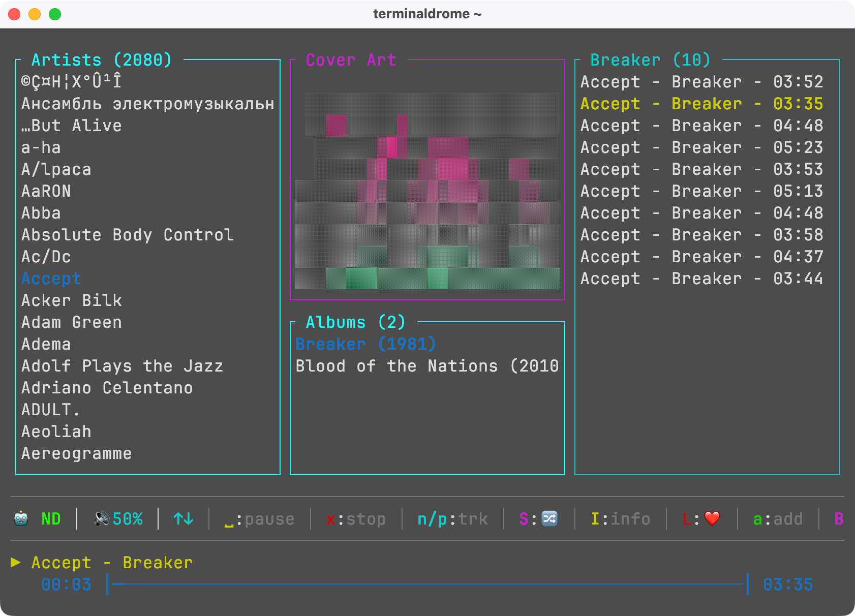Click the up-down arrows network icon
Image resolution: width=855 pixels, height=616 pixels.
coord(184,519)
